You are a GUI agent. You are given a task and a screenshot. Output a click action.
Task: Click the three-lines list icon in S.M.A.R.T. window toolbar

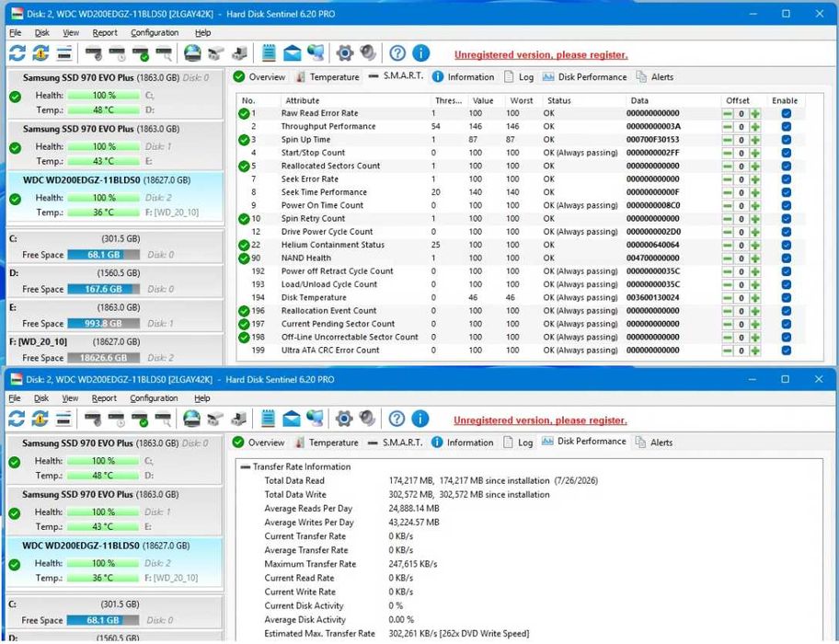[64, 53]
